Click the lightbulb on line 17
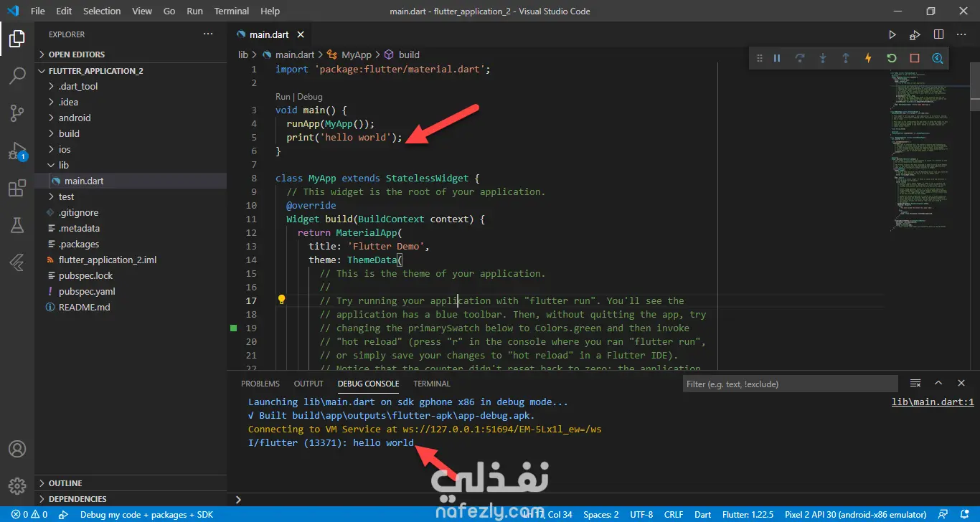This screenshot has width=980, height=522. pyautogui.click(x=282, y=300)
